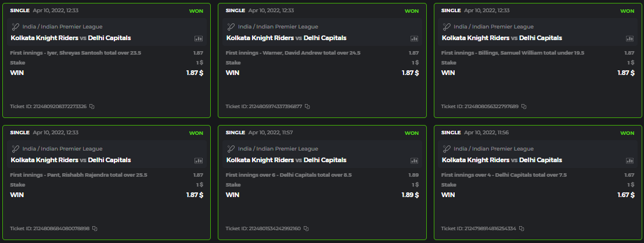Image resolution: width=644 pixels, height=243 pixels.
Task: Select the 1.89 $ win amount
Action: click(x=410, y=195)
